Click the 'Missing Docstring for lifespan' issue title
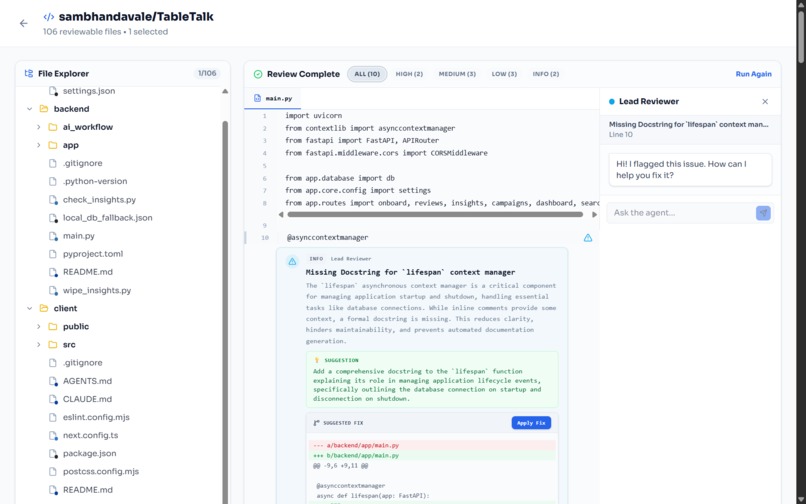This screenshot has height=504, width=806. [x=410, y=272]
